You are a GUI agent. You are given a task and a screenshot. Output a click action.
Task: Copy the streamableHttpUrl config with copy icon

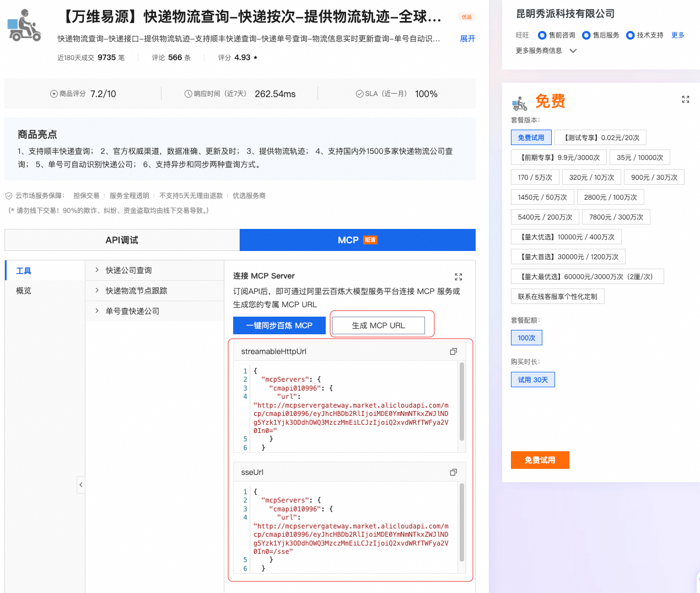click(454, 351)
